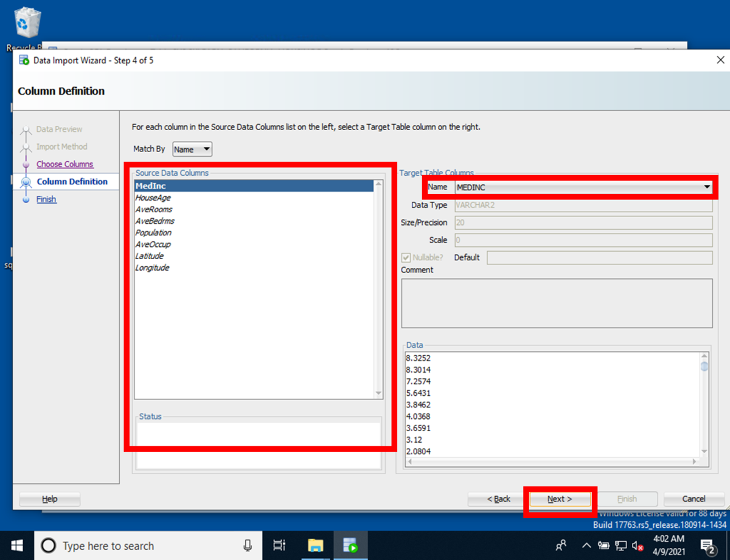Image resolution: width=730 pixels, height=560 pixels.
Task: Select HouseAge in Source Data Columns
Action: [254, 198]
